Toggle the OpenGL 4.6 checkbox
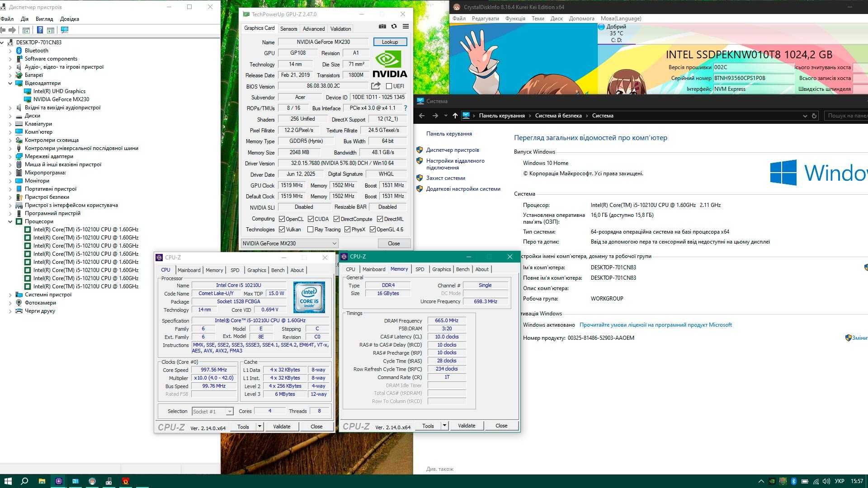This screenshot has width=868, height=488. 373,230
